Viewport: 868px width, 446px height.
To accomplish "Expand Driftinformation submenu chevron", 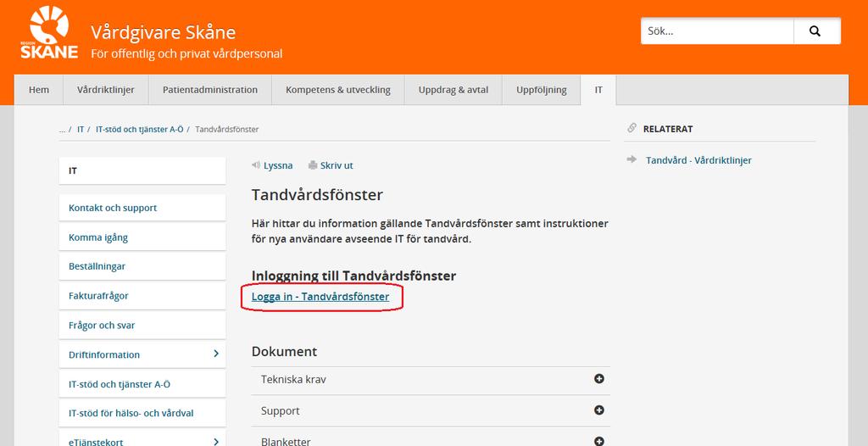I will coord(216,354).
